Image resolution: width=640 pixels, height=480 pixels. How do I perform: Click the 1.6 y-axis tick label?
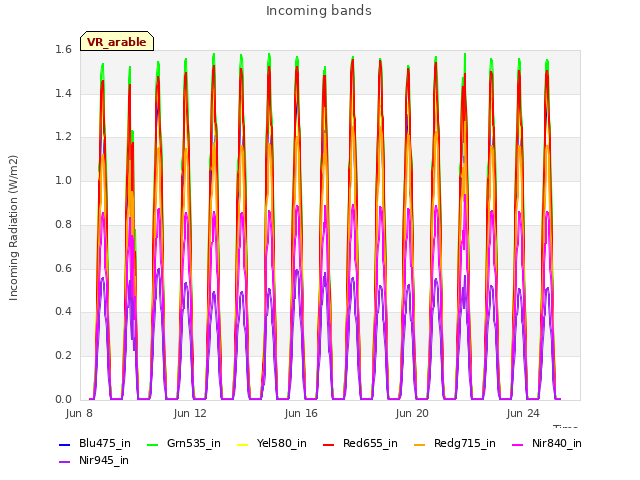click(x=63, y=50)
